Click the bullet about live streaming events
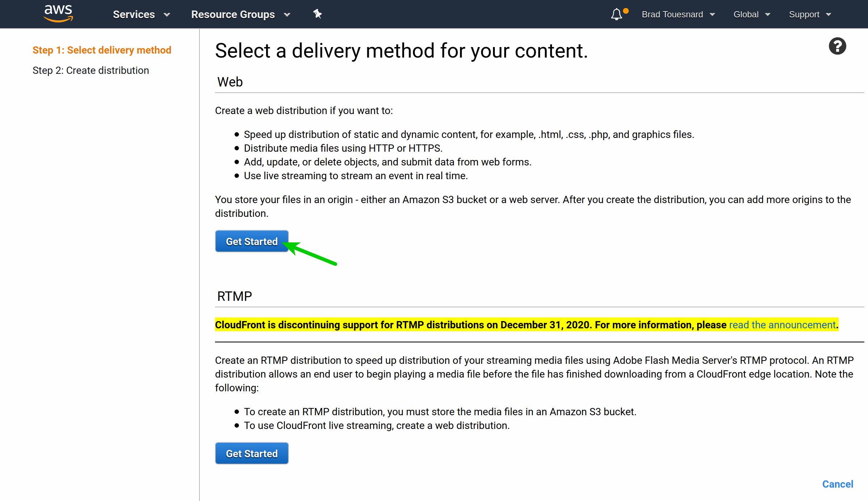Screen dimensions: 868x501 click(x=356, y=176)
